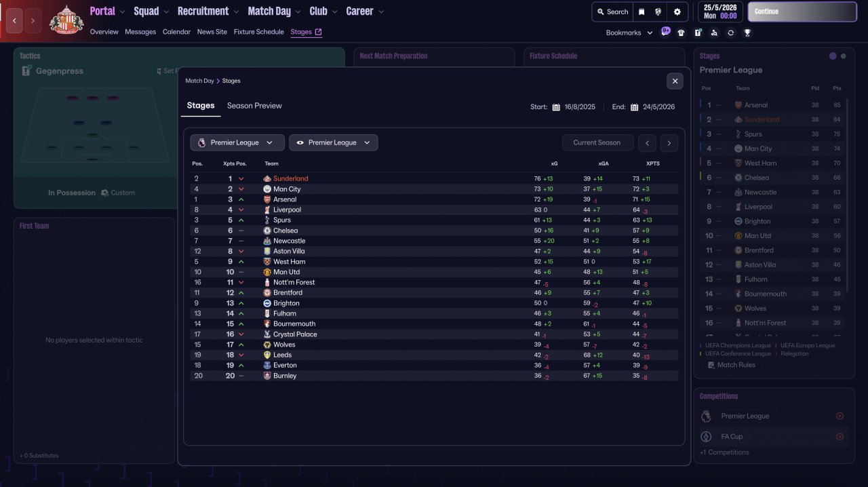Open the competition Premier League dropdown
The image size is (868, 487).
pos(237,142)
